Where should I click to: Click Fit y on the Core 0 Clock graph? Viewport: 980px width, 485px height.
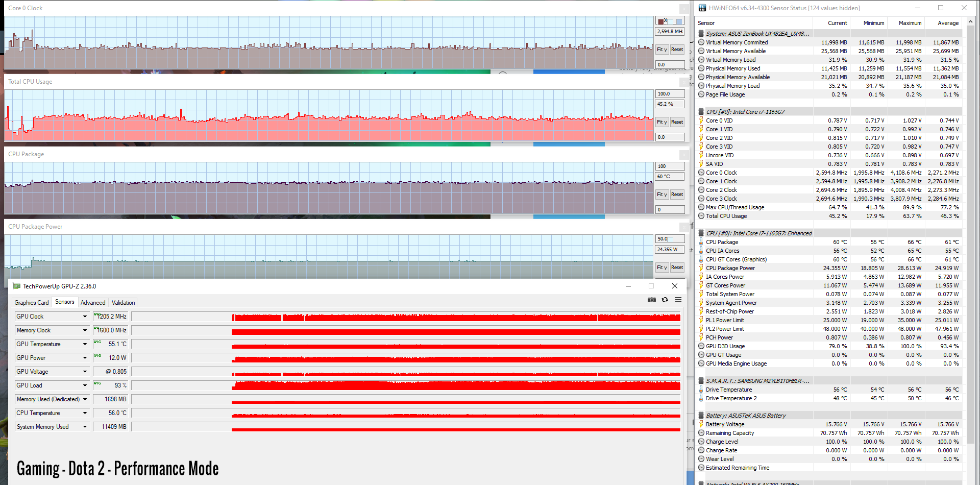tap(662, 50)
